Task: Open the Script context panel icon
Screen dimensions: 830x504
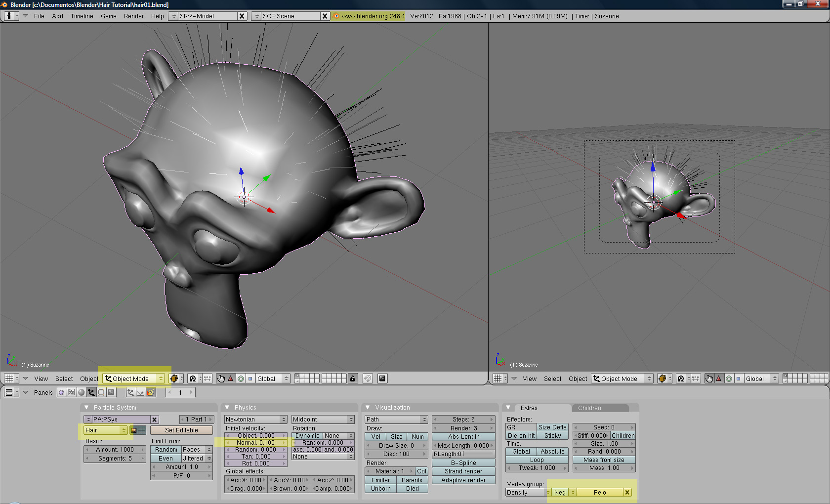Action: coord(71,392)
